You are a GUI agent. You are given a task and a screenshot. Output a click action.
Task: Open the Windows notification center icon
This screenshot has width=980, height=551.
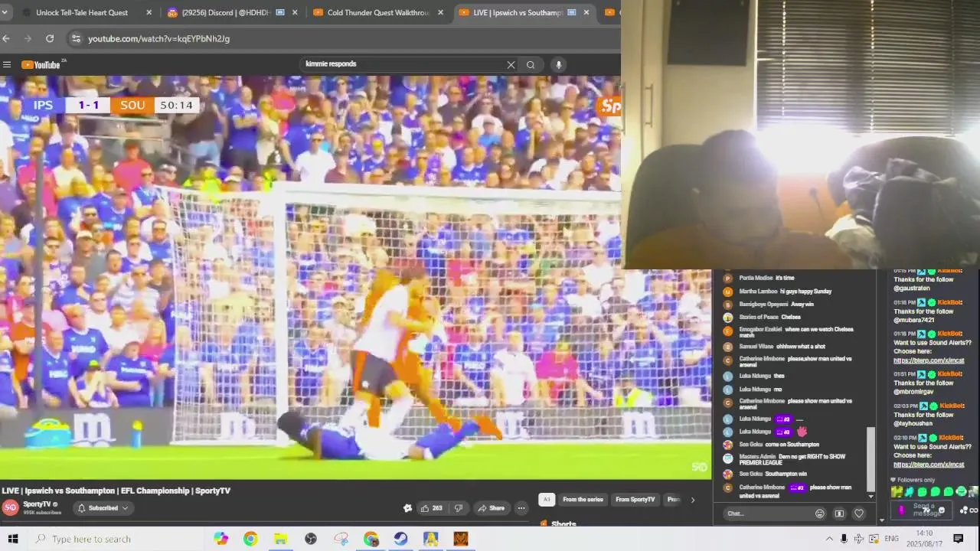tap(958, 539)
